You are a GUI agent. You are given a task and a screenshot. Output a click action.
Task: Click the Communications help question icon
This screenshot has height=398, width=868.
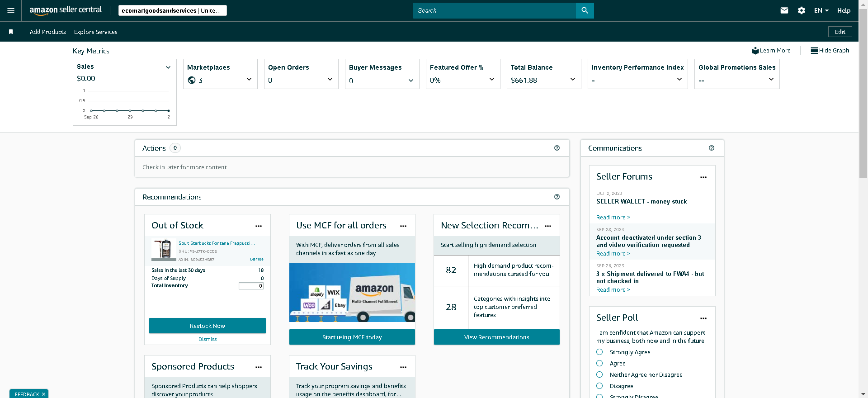click(x=712, y=148)
